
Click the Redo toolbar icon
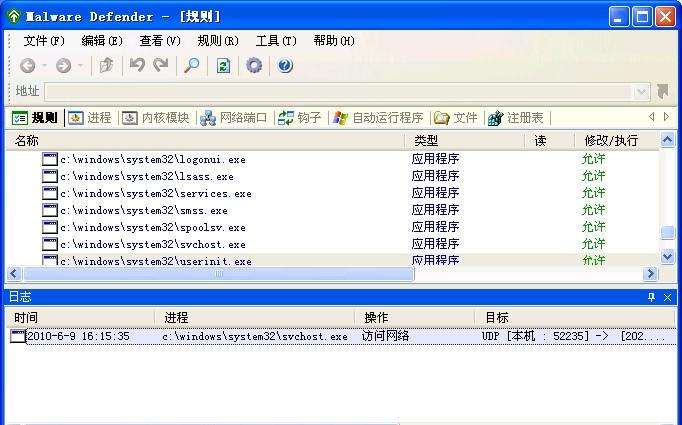pyautogui.click(x=160, y=66)
